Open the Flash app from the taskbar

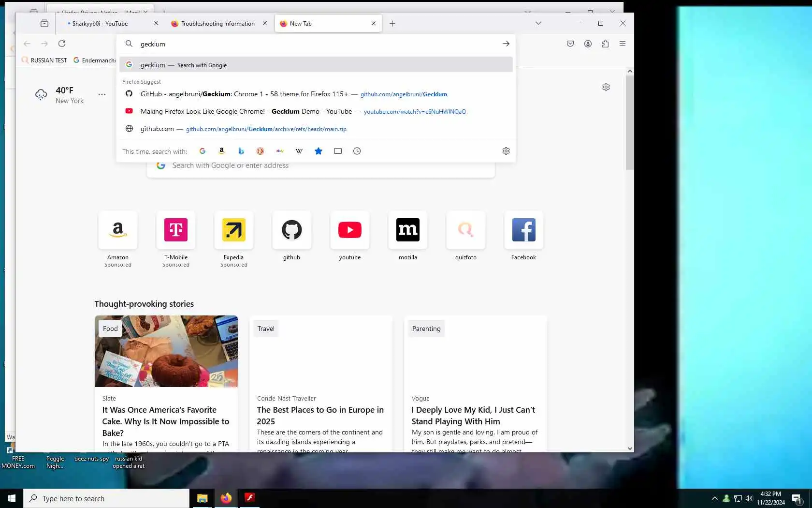coord(249,498)
